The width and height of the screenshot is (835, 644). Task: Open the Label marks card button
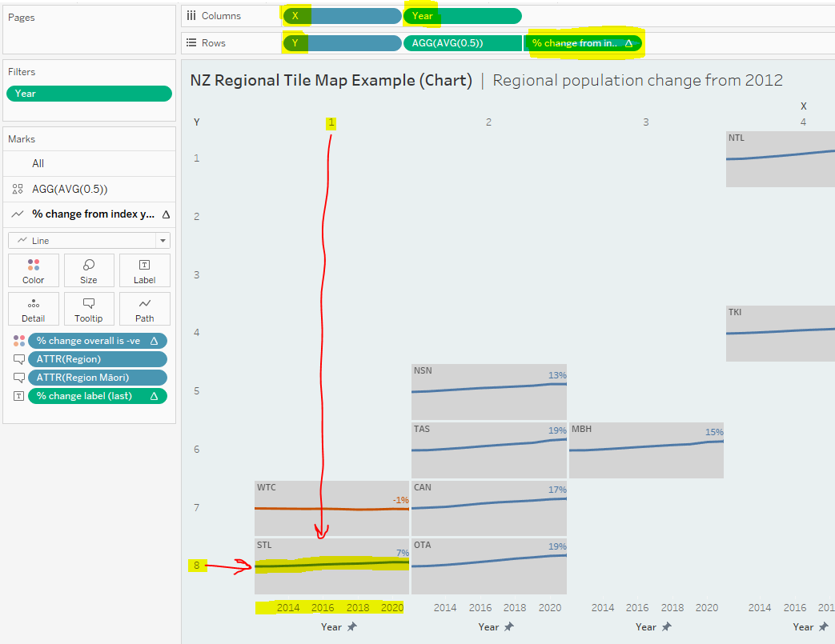(144, 270)
